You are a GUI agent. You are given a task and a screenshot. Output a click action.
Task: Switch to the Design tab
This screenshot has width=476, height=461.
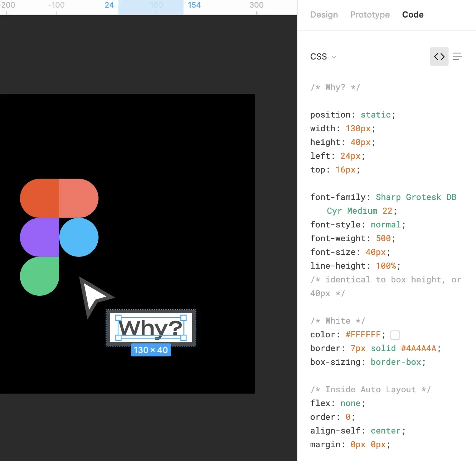[x=324, y=15]
